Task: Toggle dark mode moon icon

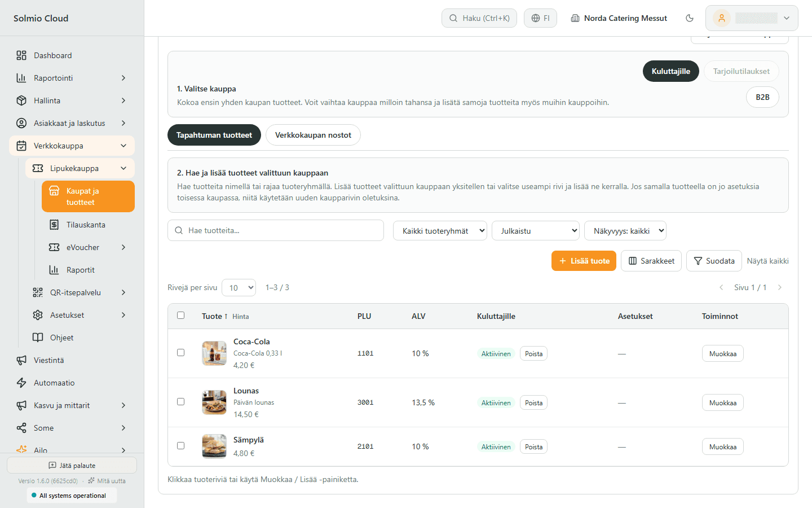Action: pyautogui.click(x=690, y=18)
